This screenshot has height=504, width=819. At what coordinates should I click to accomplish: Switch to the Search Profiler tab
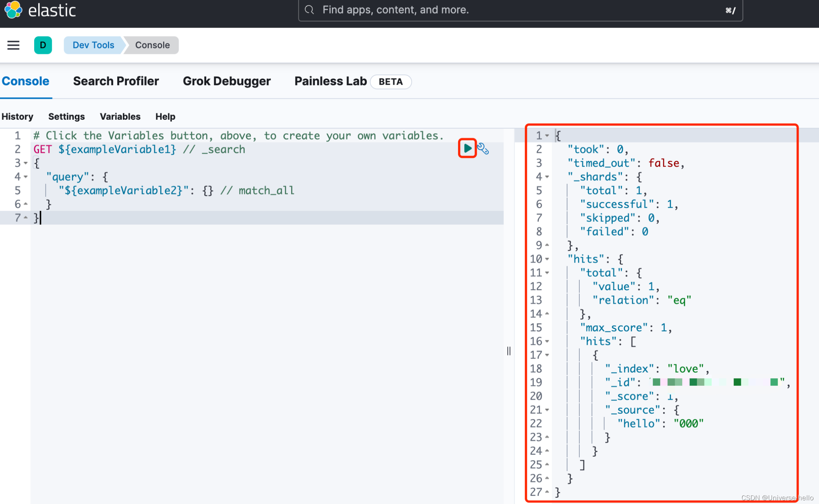(116, 81)
